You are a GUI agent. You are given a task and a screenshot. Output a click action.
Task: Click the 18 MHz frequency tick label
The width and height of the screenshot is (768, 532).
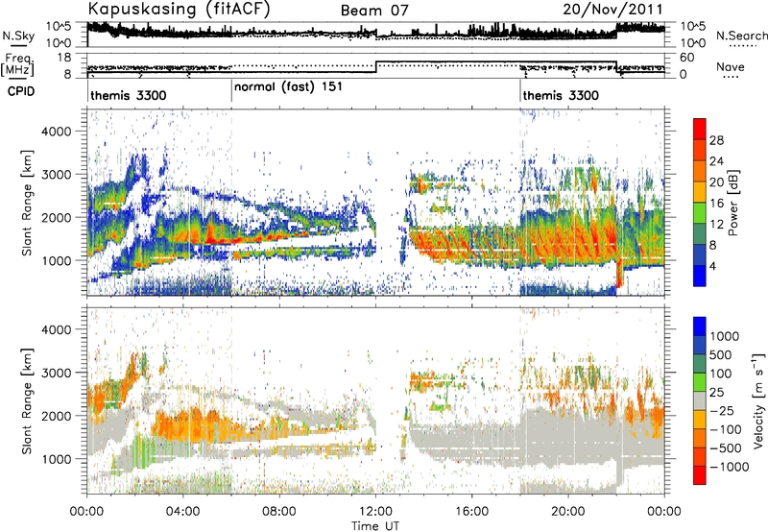click(x=63, y=58)
